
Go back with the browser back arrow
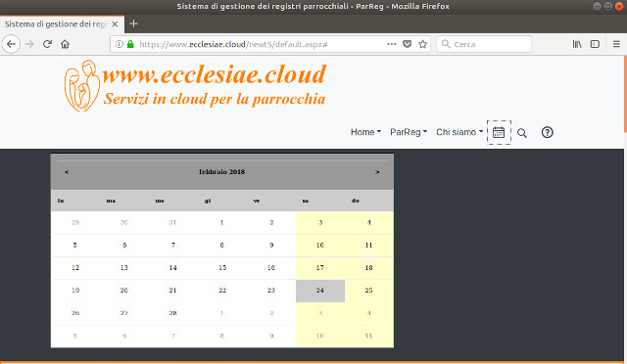pyautogui.click(x=11, y=44)
